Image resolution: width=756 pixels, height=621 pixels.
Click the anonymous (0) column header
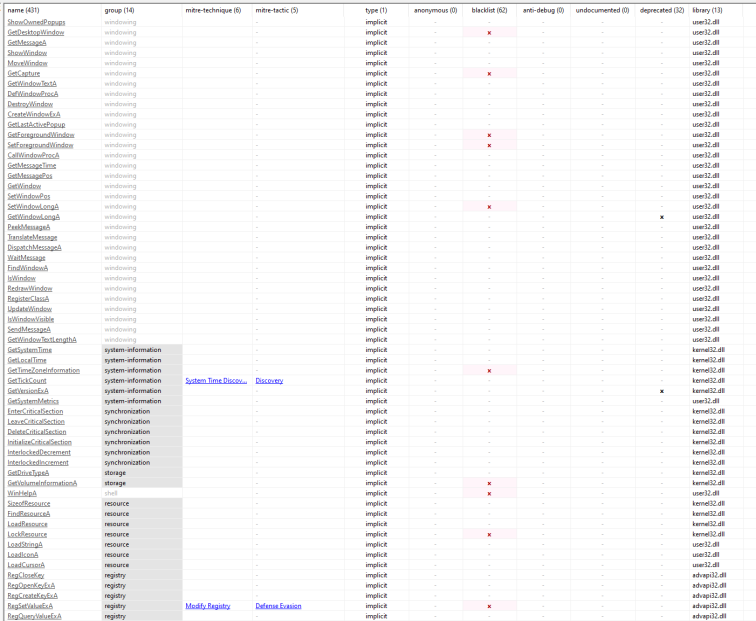point(435,10)
